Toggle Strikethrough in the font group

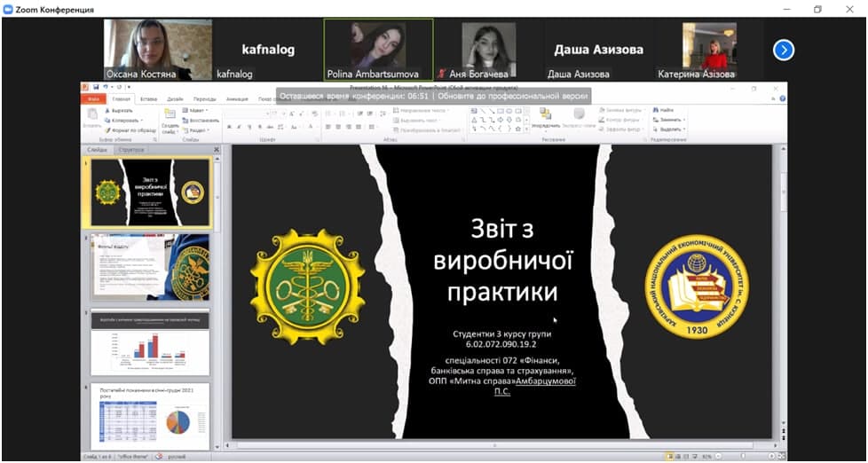270,127
